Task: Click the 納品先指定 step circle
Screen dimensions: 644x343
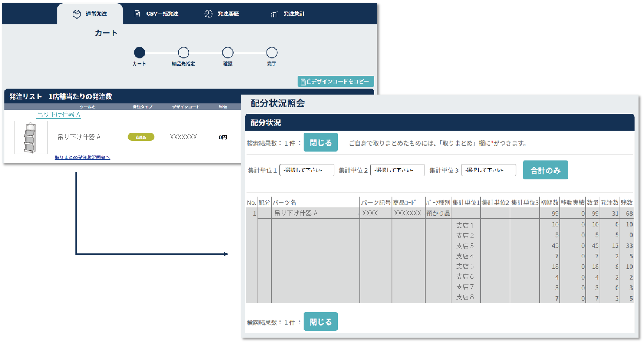Action: click(183, 53)
